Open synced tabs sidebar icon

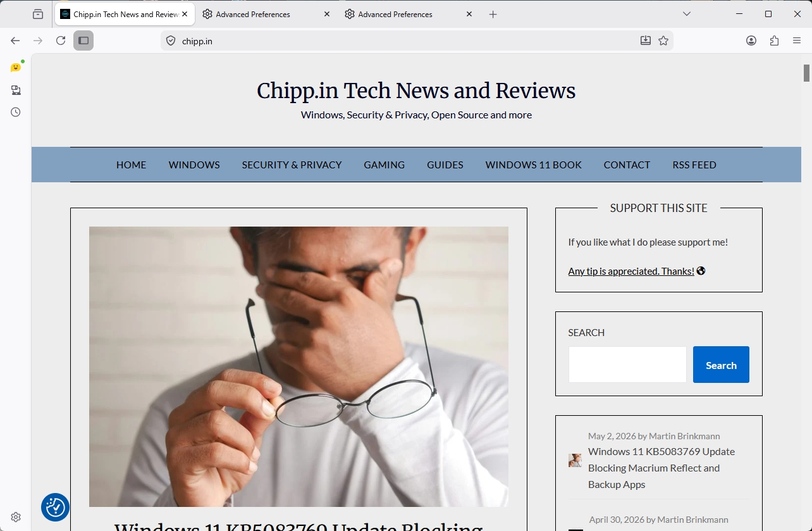16,90
